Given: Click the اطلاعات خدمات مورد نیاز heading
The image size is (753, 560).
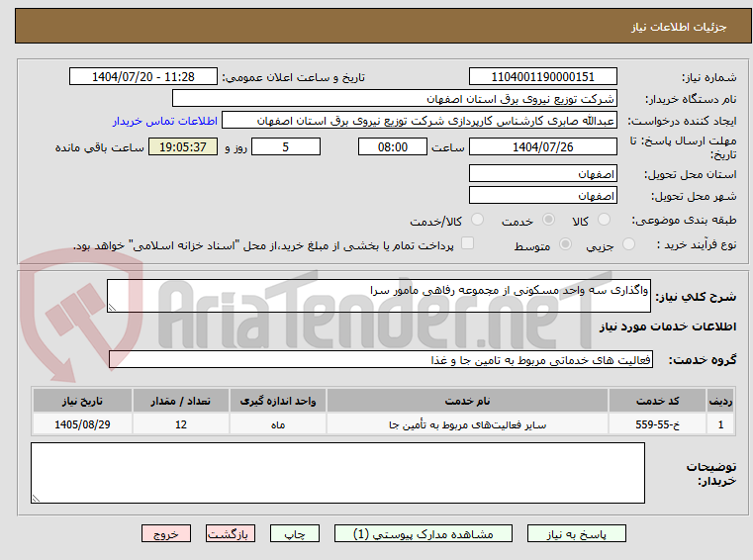Looking at the screenshot, I should click(x=668, y=327).
